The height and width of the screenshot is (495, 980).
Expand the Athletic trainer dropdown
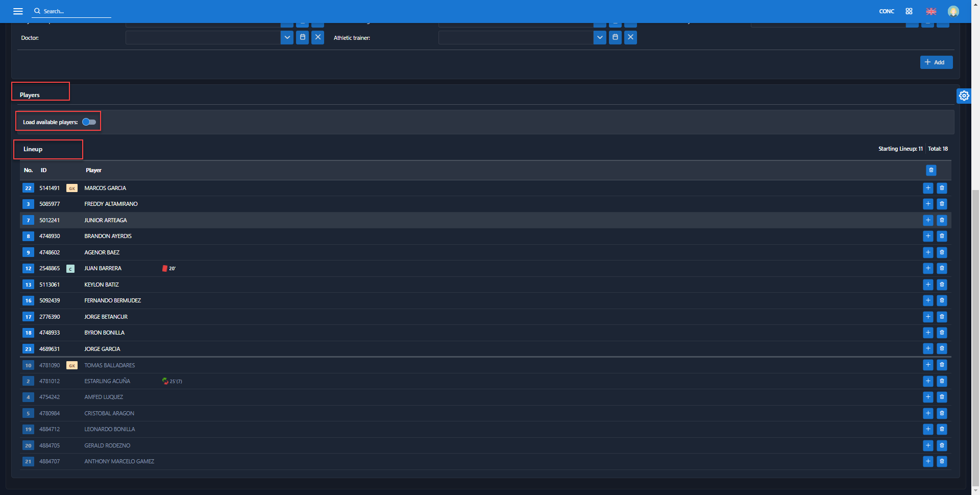tap(600, 37)
